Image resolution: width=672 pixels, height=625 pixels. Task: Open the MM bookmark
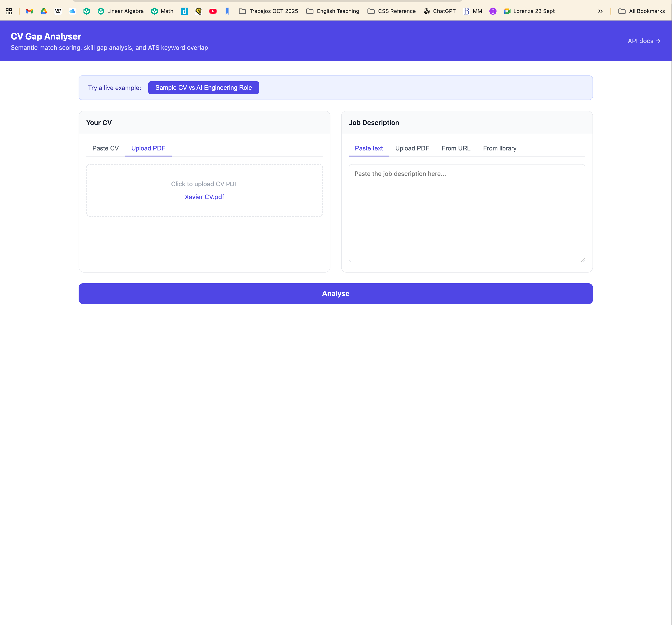[473, 11]
